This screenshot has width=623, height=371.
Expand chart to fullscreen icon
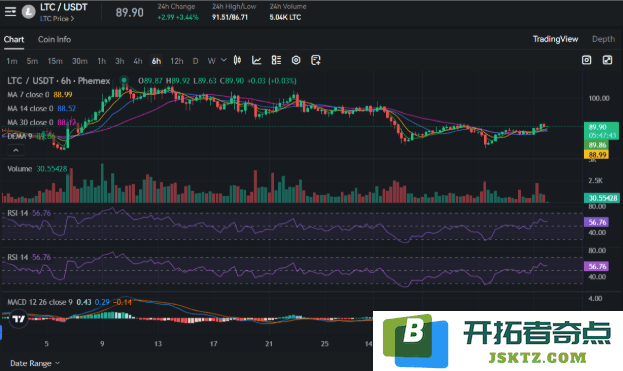click(x=607, y=60)
